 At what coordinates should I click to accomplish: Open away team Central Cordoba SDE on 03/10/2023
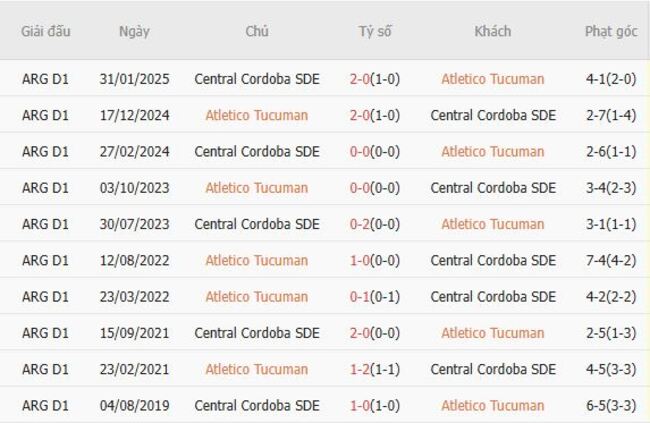coord(492,188)
